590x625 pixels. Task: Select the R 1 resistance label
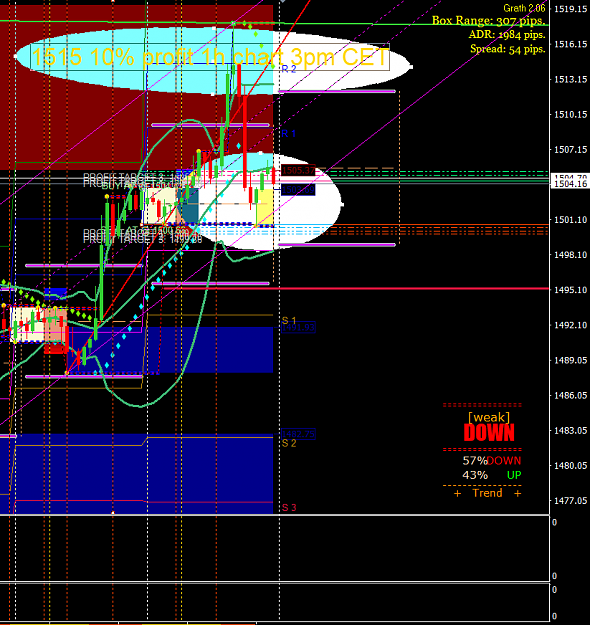[x=288, y=134]
